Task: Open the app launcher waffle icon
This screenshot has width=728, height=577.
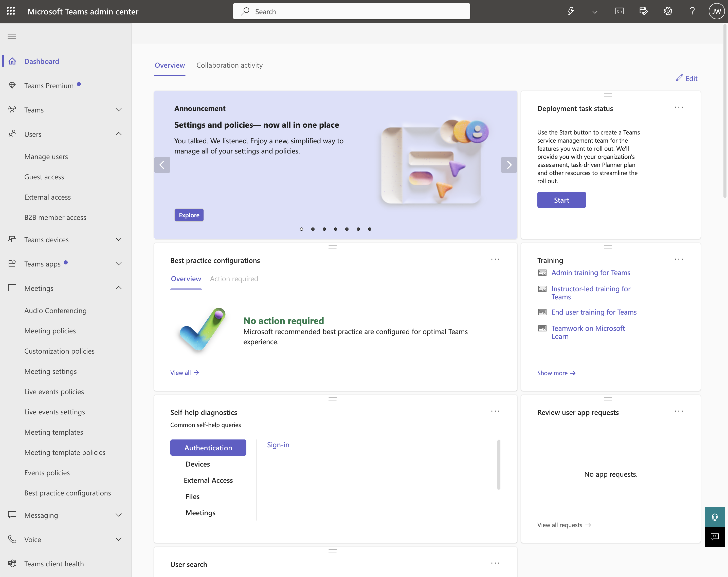Action: (11, 11)
